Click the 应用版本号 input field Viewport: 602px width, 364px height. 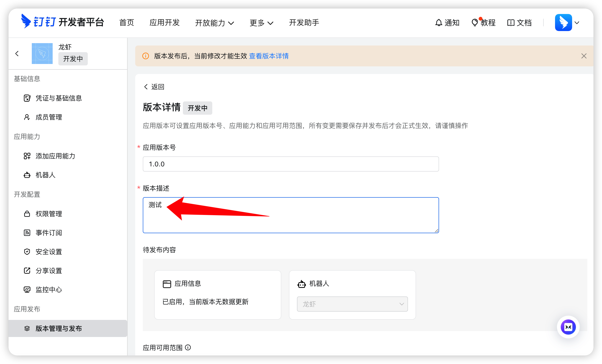coord(291,164)
